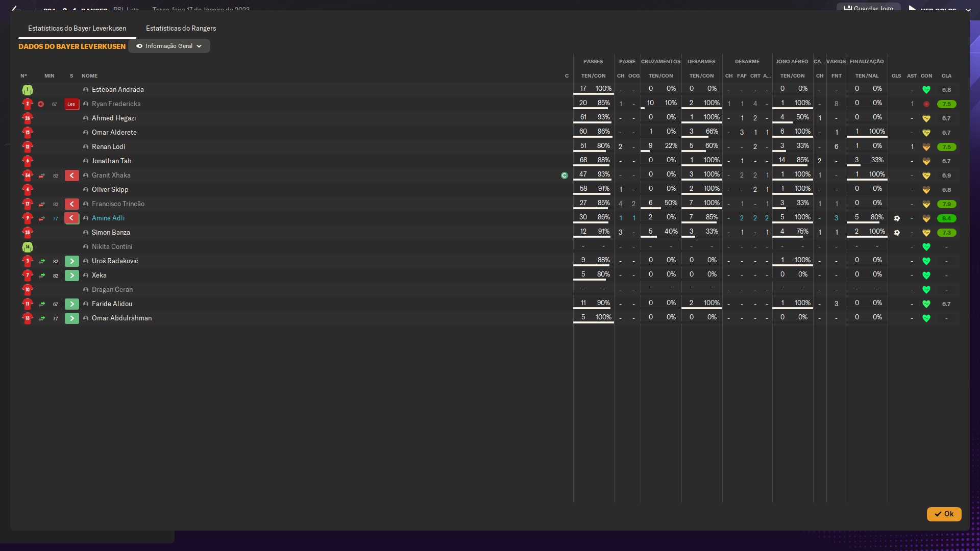Click the goal ball icon for Simon Banza
980x551 pixels.
pyautogui.click(x=897, y=233)
